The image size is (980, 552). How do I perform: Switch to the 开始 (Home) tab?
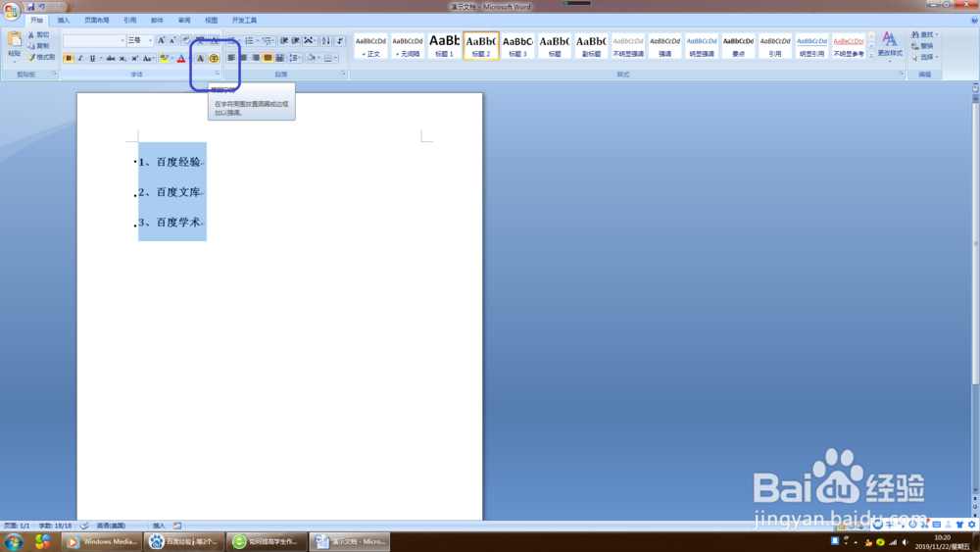tap(36, 20)
